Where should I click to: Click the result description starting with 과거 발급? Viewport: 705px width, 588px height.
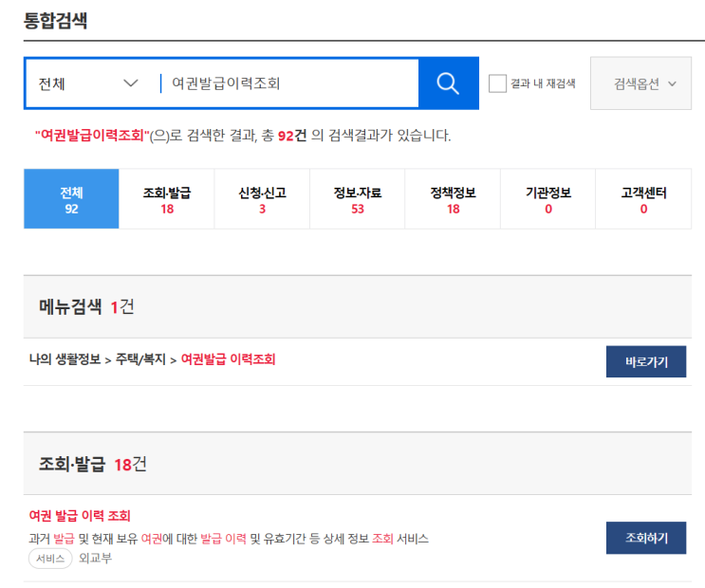[229, 539]
